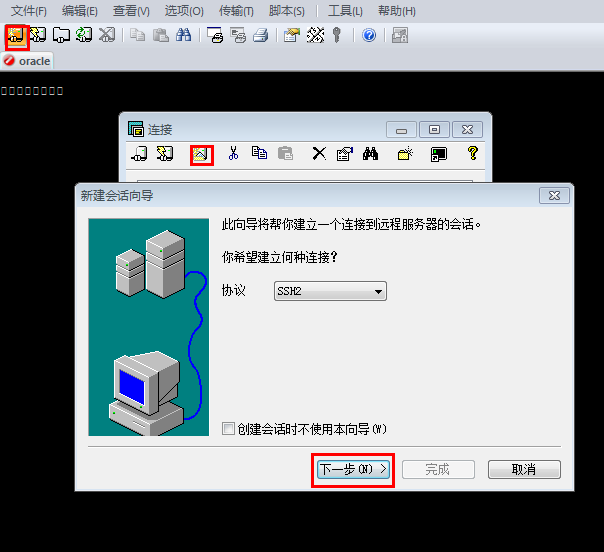The image size is (604, 552).
Task: Click Quick Connect icon in 连接 dialog
Action: click(165, 154)
